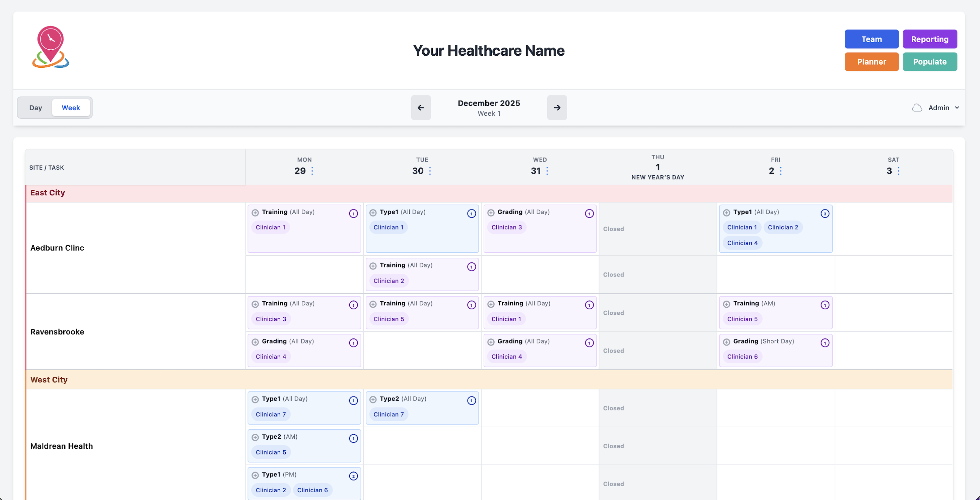Screen dimensions: 980x500
Task: Open the Reporting page
Action: [930, 39]
